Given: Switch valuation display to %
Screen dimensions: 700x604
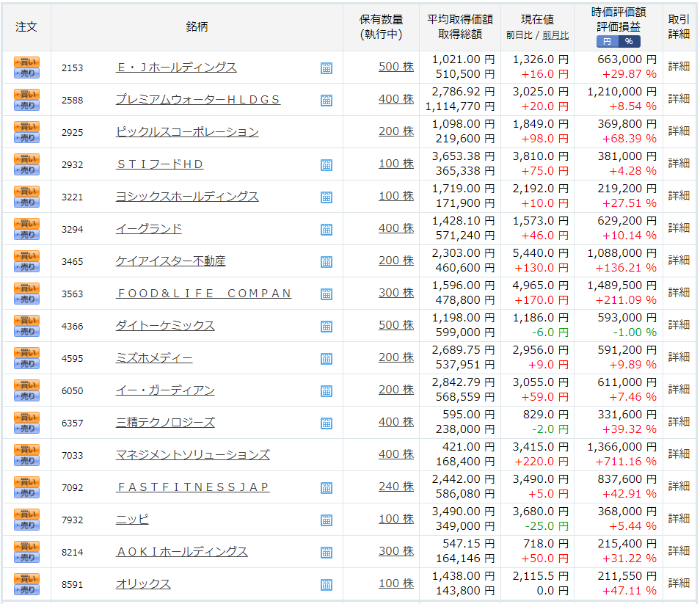Looking at the screenshot, I should tap(629, 42).
